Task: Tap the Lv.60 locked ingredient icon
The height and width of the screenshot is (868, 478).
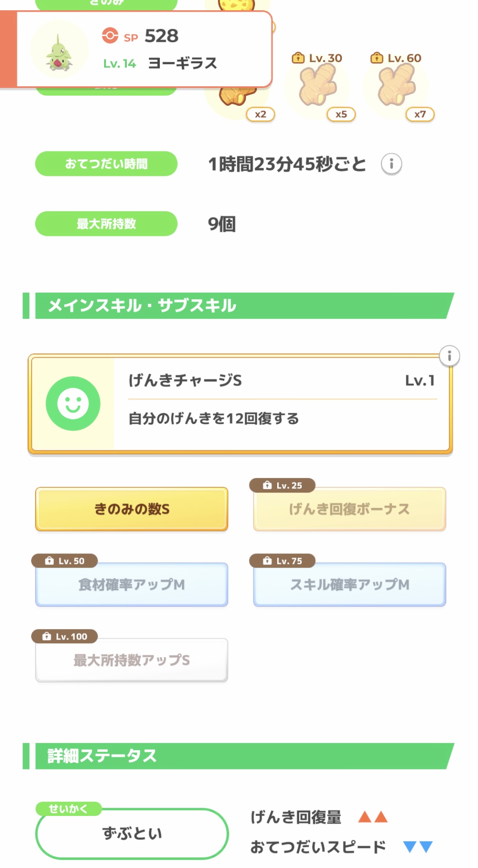Action: (x=396, y=88)
